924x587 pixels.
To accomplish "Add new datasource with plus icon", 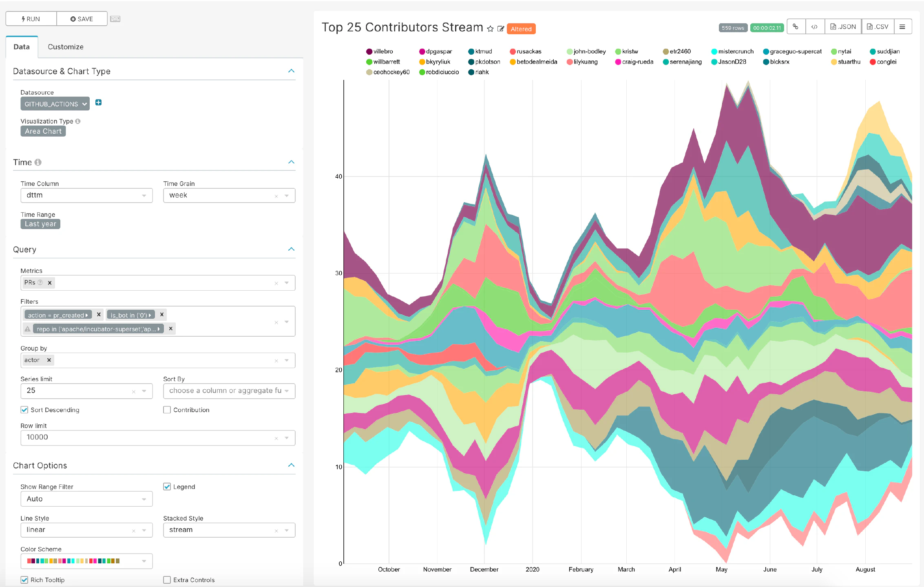I will [x=98, y=103].
